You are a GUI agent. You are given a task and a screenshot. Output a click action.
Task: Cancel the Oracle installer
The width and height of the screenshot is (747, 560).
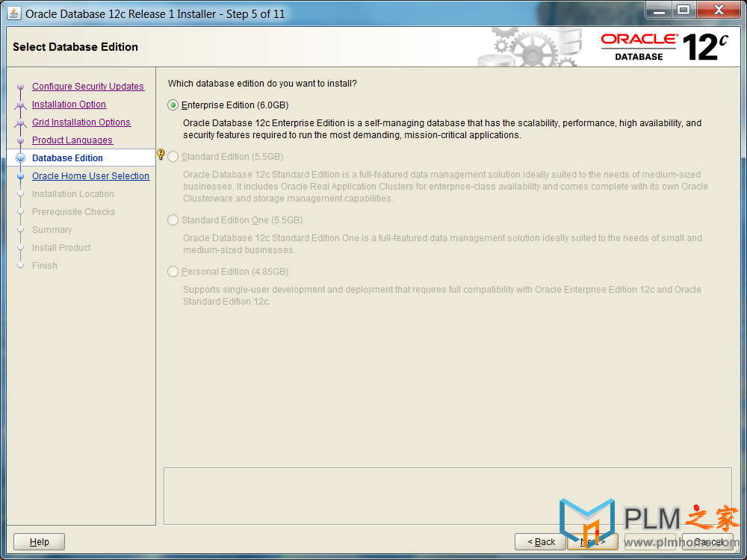point(708,542)
